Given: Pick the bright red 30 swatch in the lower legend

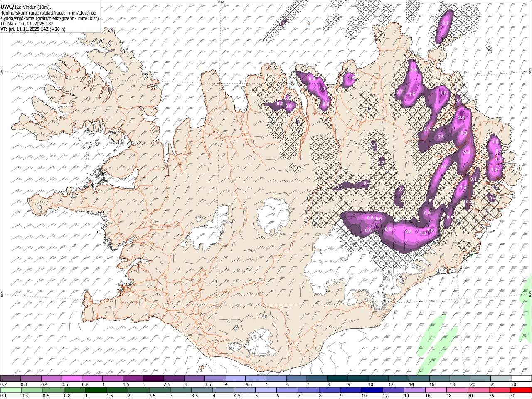Looking at the screenshot, I should [x=521, y=390].
